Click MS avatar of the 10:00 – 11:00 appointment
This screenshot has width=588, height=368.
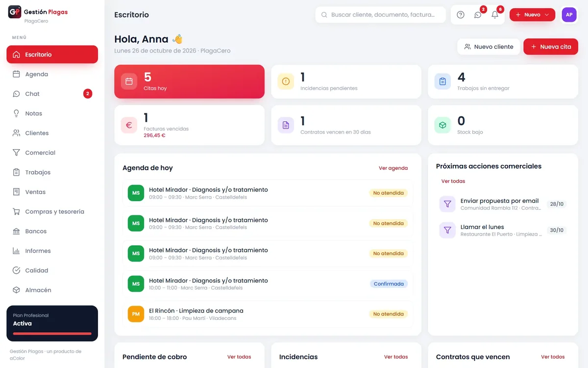click(136, 284)
